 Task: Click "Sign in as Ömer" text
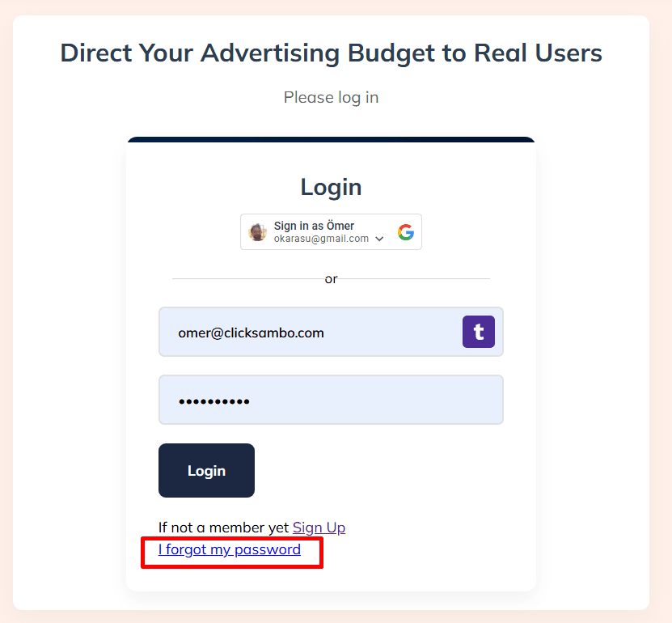(x=314, y=226)
